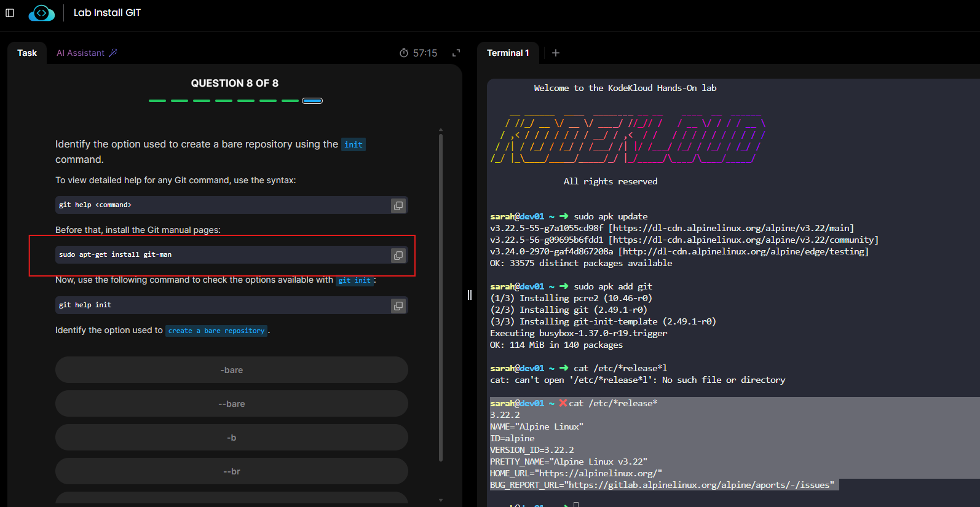Select the current eighth progress segment
980x507 pixels.
pyautogui.click(x=312, y=101)
